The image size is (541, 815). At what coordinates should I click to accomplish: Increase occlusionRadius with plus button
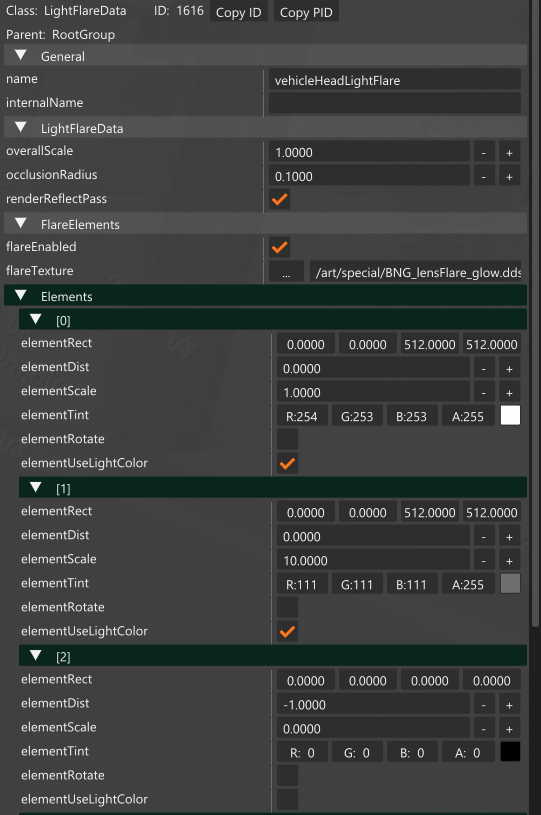click(509, 176)
